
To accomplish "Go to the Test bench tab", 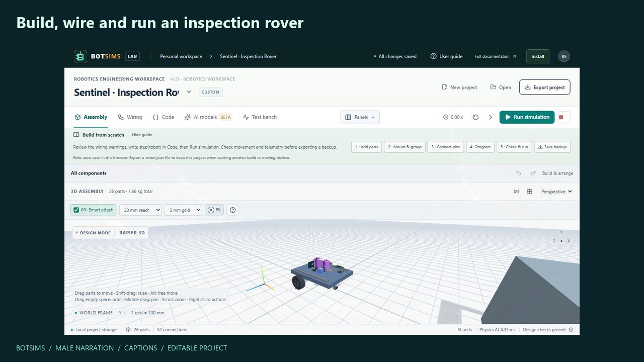I will pyautogui.click(x=260, y=117).
